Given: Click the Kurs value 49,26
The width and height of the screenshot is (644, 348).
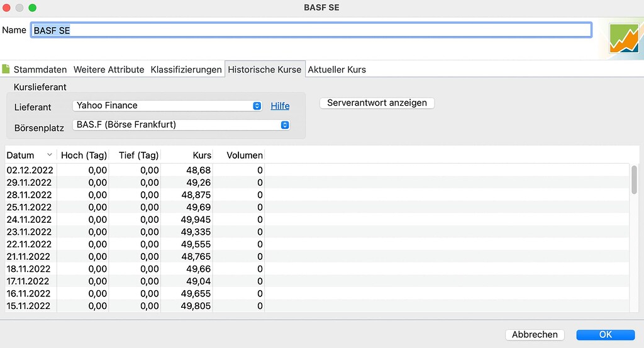Looking at the screenshot, I should point(198,182).
